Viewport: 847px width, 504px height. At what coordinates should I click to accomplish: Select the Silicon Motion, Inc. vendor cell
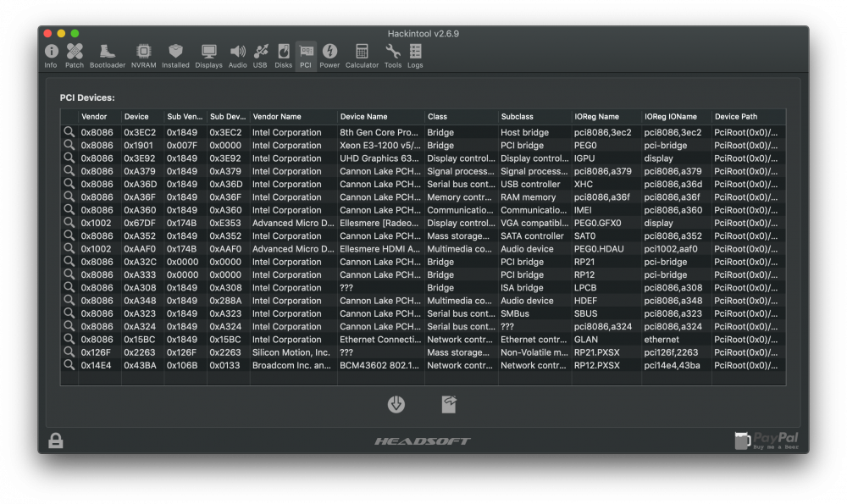[x=291, y=352]
